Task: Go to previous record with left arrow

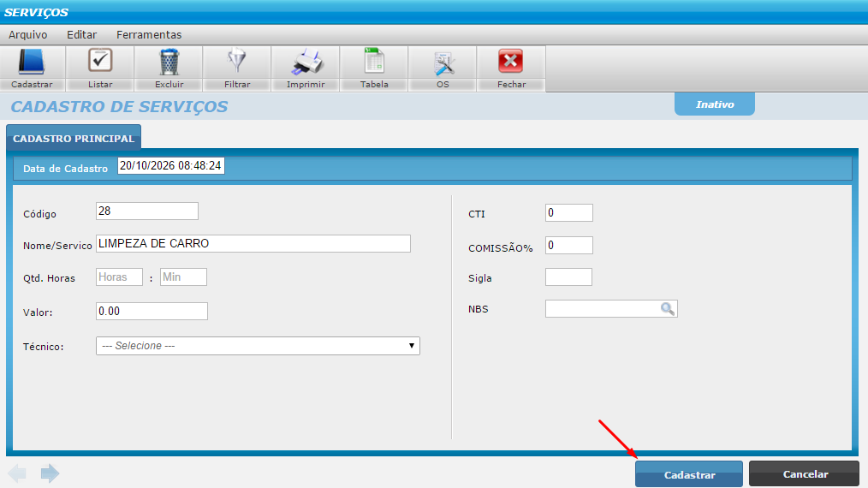Action: point(17,473)
